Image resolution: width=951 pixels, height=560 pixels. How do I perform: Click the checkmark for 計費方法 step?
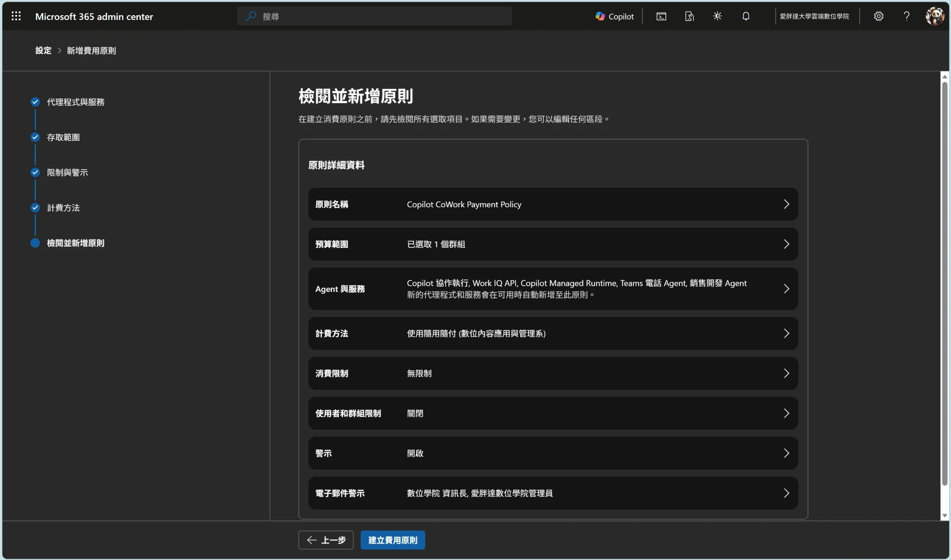(x=35, y=207)
